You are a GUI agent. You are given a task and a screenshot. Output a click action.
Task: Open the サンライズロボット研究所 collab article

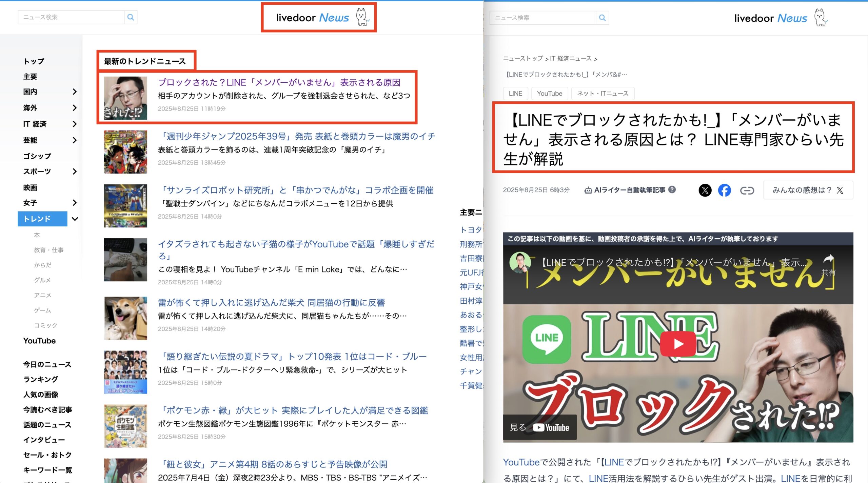[x=296, y=190]
